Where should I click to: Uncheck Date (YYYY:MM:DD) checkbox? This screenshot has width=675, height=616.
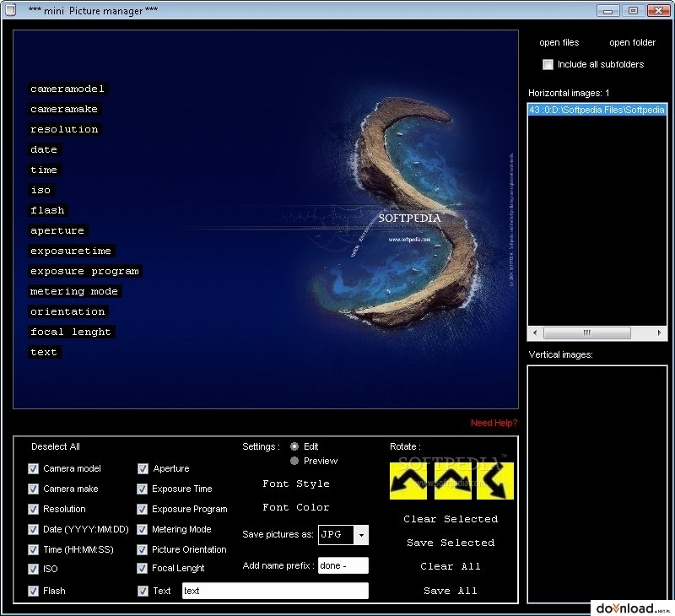tap(33, 529)
